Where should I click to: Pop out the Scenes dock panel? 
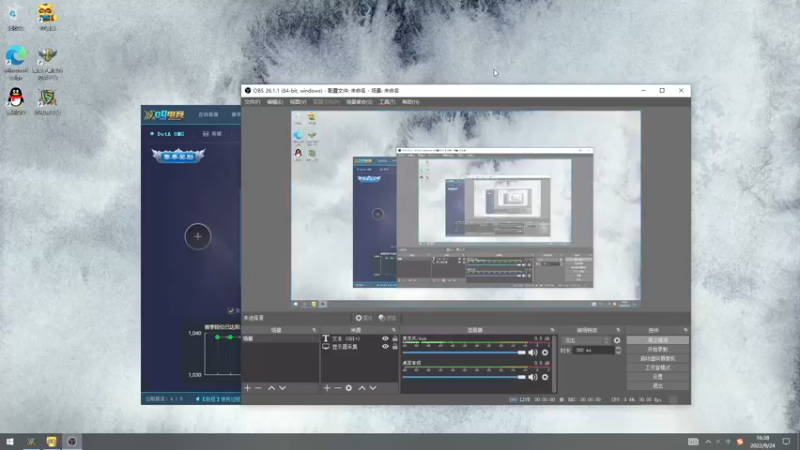point(314,330)
